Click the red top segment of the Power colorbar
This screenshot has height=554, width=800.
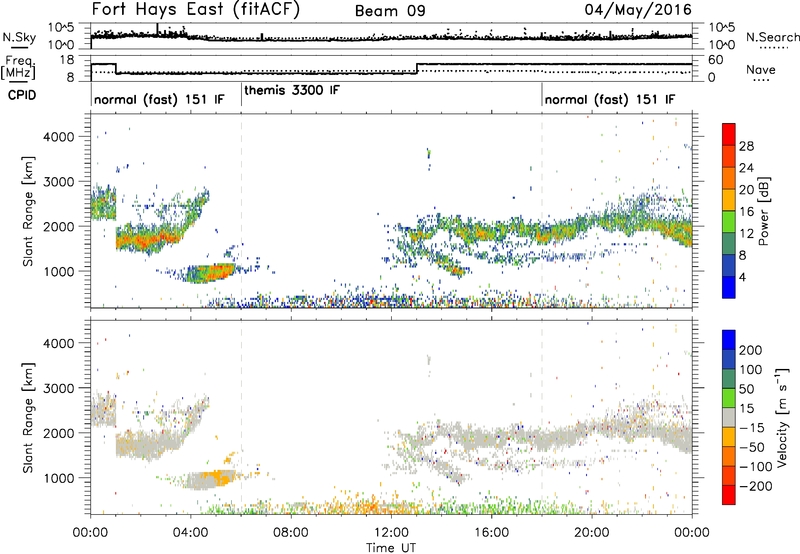[x=729, y=134]
